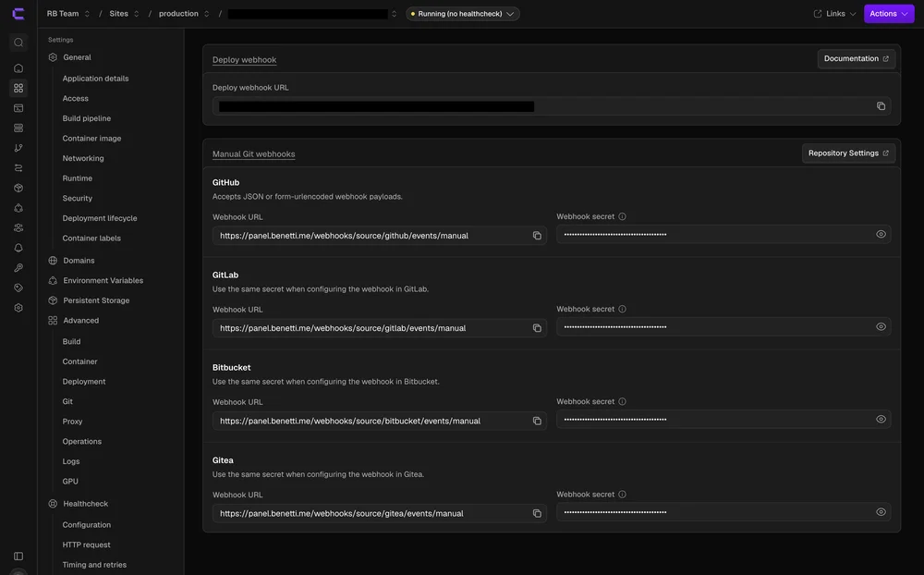Image resolution: width=924 pixels, height=575 pixels.
Task: Open the team members icon in rail
Action: (18, 227)
